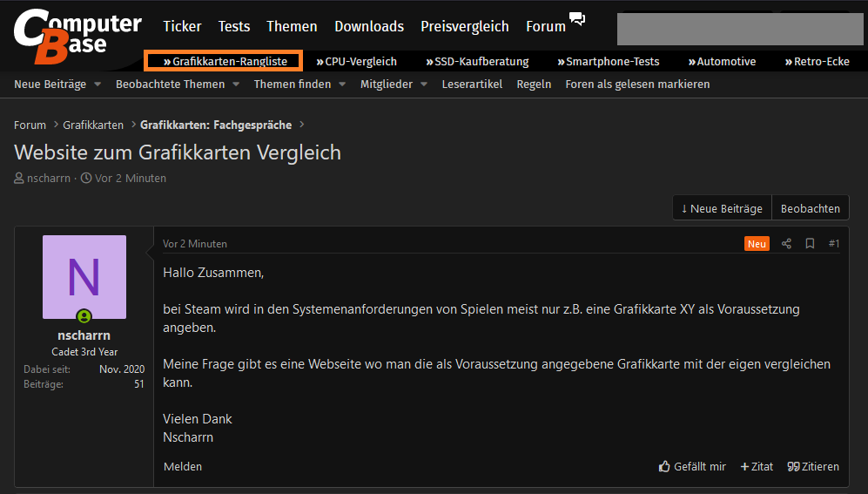Open the SSD-Kaufberatung link
The height and width of the screenshot is (494, 868).
click(477, 62)
